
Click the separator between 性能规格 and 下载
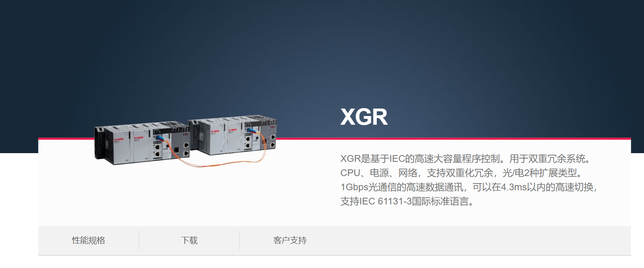point(139,240)
